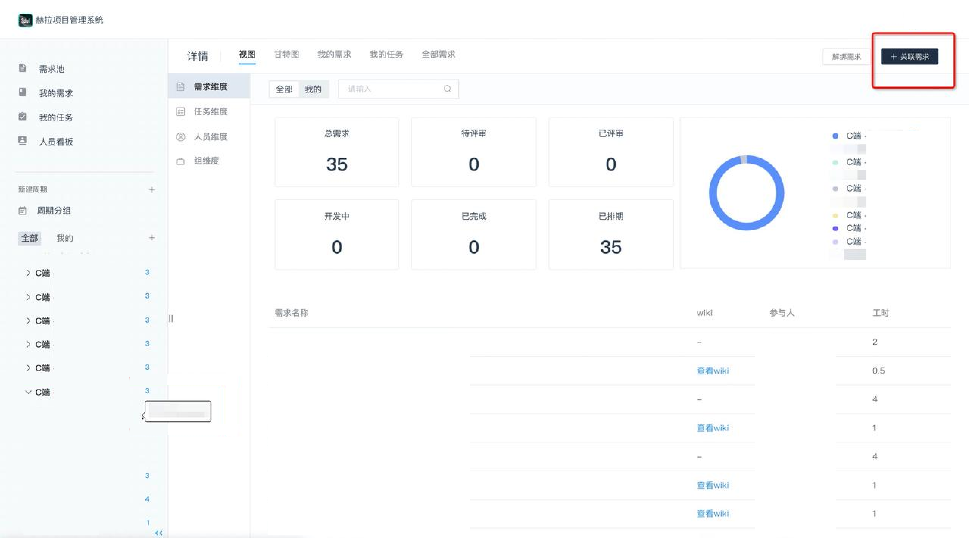
Task: Toggle the first C端 legend entry on chart
Action: (x=852, y=135)
